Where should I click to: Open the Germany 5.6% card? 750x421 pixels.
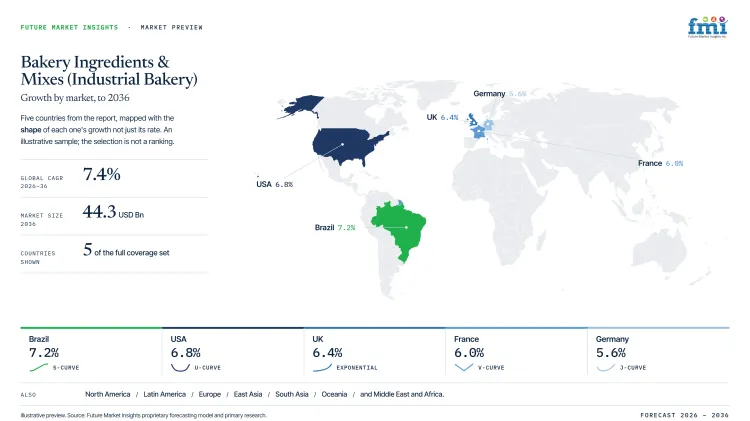(658, 353)
